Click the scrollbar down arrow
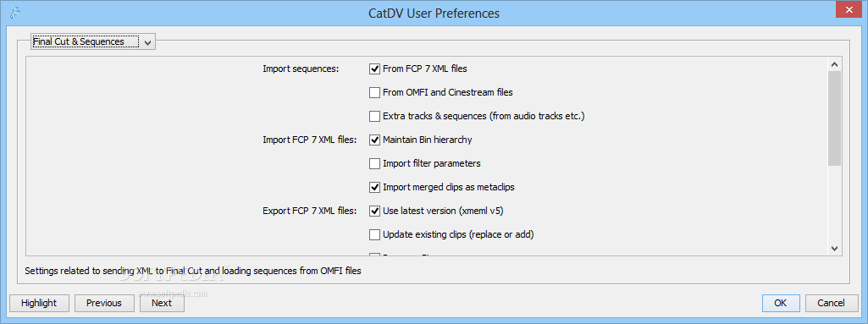This screenshot has width=868, height=324. click(x=834, y=249)
